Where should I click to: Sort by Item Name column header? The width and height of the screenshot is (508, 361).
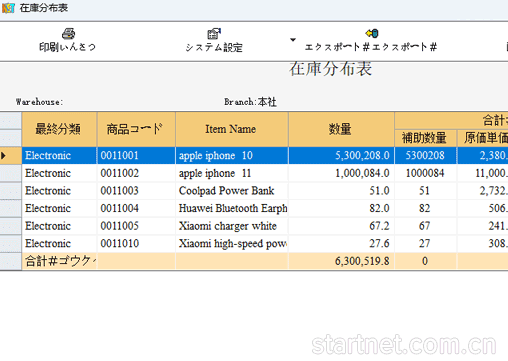point(232,129)
